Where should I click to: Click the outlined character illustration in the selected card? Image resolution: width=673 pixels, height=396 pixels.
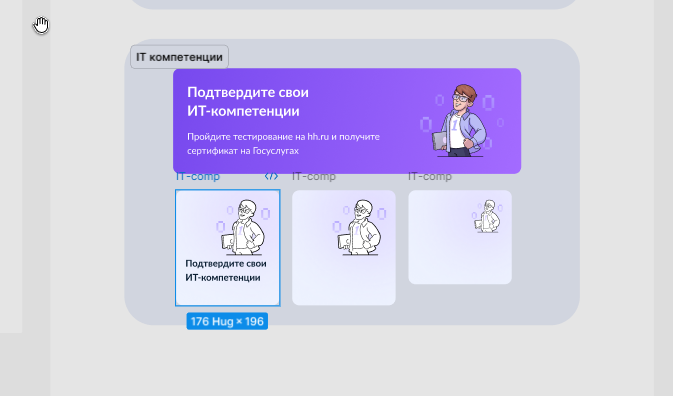point(243,227)
